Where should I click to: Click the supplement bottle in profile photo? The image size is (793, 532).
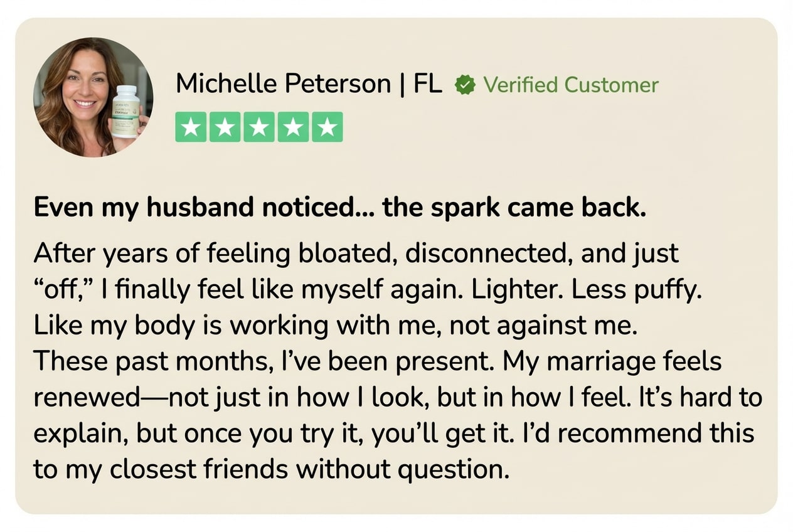[125, 112]
